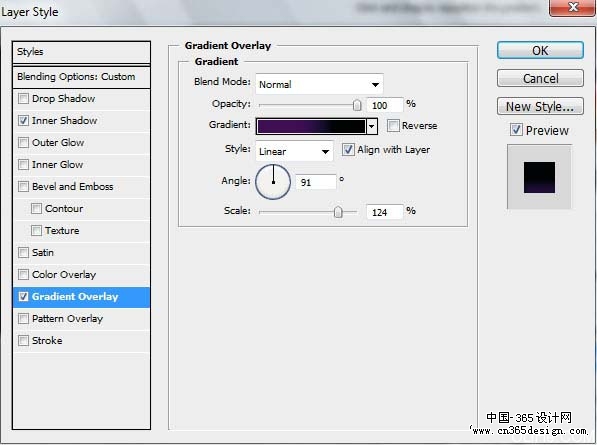Enable the Drop Shadow checkbox
597x445 pixels.
coord(23,99)
